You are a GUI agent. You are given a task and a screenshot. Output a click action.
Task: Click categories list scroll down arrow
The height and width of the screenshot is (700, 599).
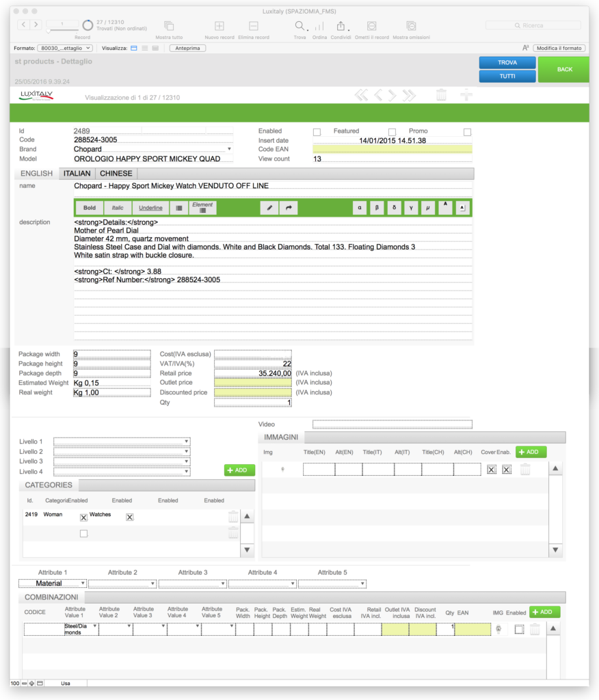(247, 550)
